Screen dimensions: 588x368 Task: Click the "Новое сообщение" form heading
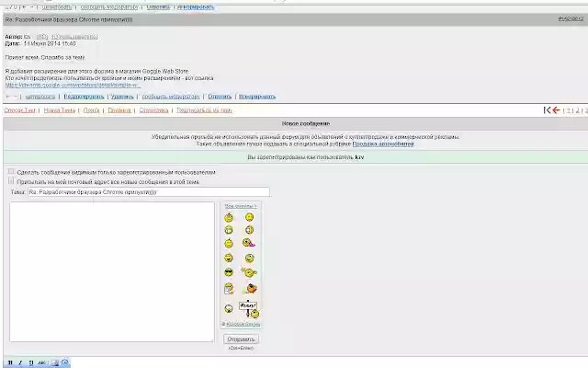[x=306, y=123]
